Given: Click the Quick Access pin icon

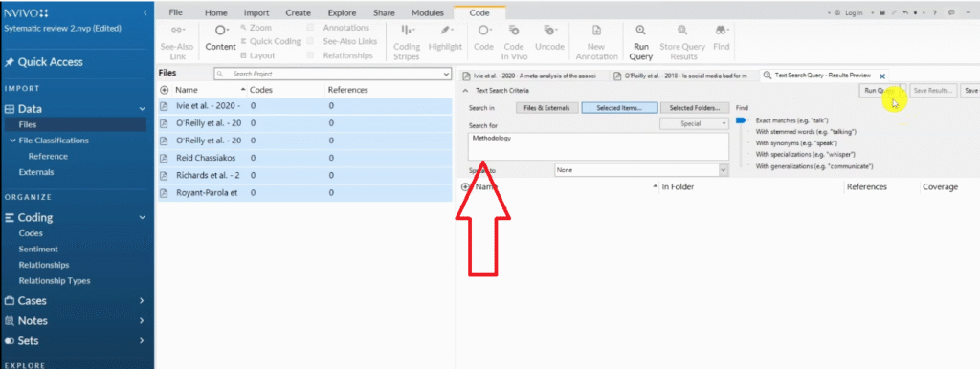Looking at the screenshot, I should (x=9, y=62).
